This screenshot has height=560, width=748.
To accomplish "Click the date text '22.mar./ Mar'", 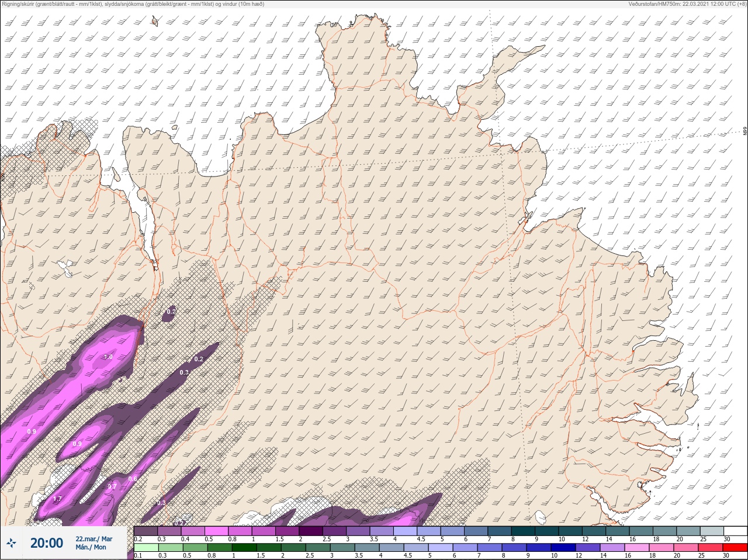I will (x=93, y=538).
